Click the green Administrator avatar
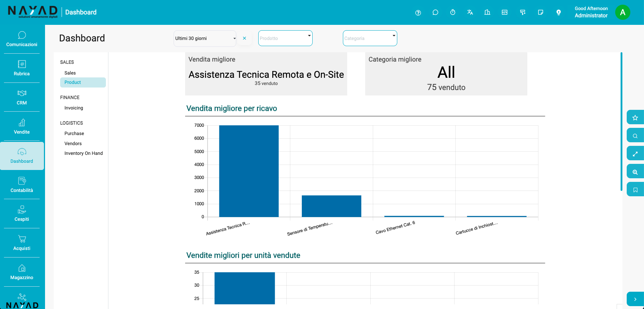The width and height of the screenshot is (644, 309). (x=622, y=12)
